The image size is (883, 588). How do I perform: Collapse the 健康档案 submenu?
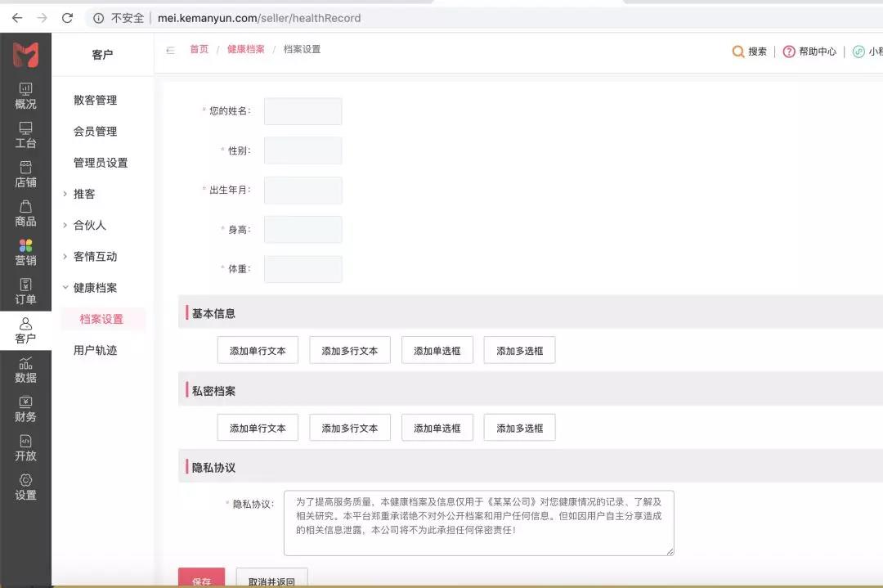click(x=65, y=287)
